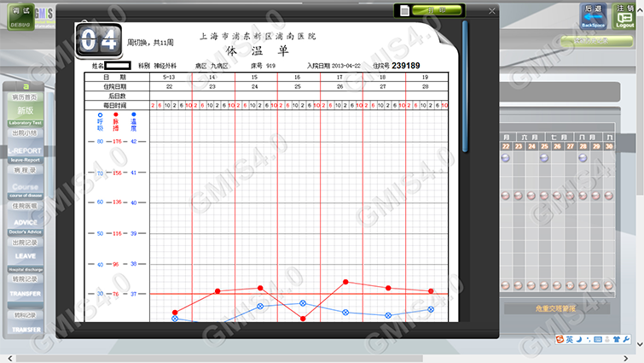Image resolution: width=644 pixels, height=363 pixels.
Task: Toggle the punctuation icon in the IME bar
Action: pyautogui.click(x=589, y=339)
